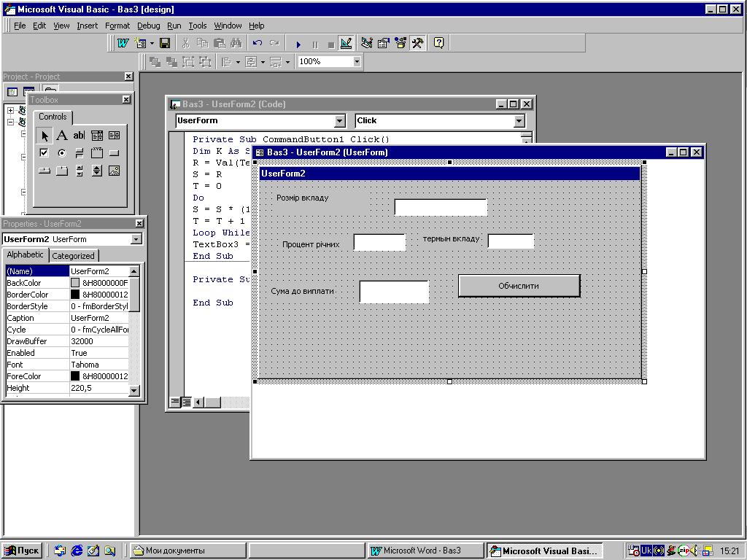Open the Пуск start button
The image size is (747, 560).
(22, 551)
